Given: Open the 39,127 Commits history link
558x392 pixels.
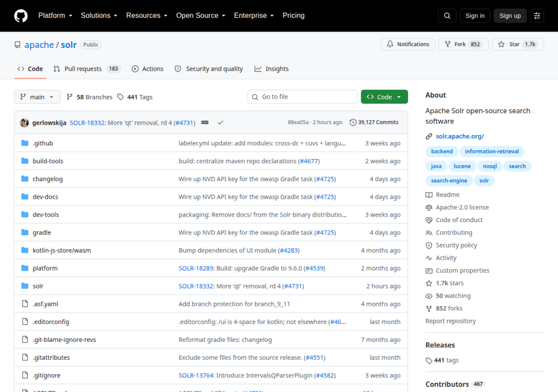Looking at the screenshot, I should click(x=374, y=122).
